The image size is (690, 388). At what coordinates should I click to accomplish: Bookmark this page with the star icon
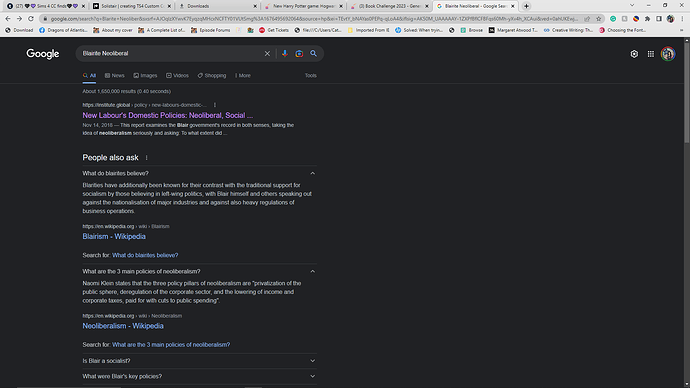[x=598, y=19]
